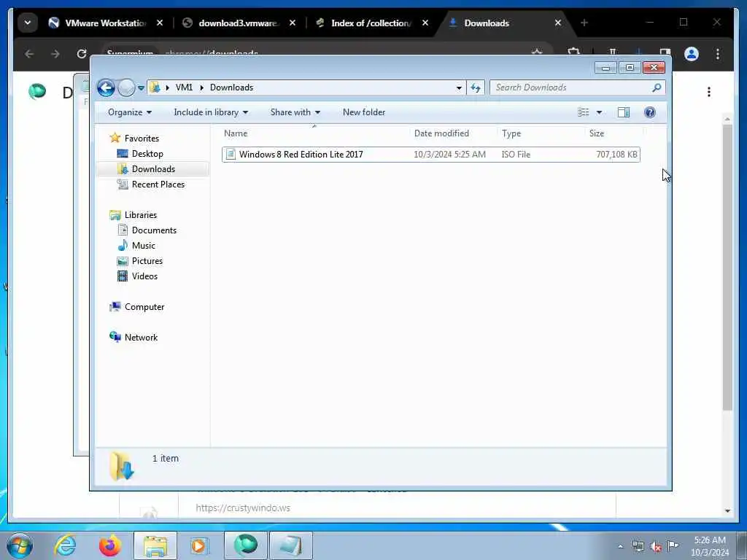Open the Windows Start menu
Screen dimensions: 747x560
click(20, 545)
